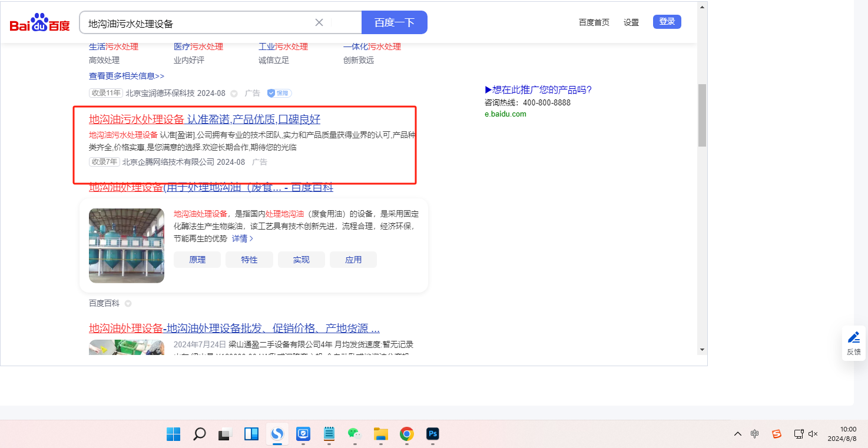Select the 原理 tab in Baike card
The image size is (868, 448).
[197, 260]
